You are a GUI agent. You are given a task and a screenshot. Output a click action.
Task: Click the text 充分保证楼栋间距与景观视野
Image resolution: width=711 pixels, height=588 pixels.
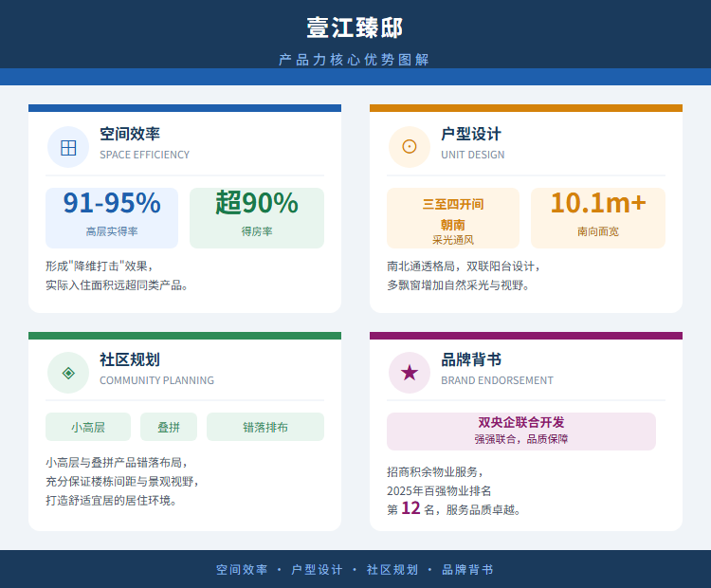coord(120,482)
